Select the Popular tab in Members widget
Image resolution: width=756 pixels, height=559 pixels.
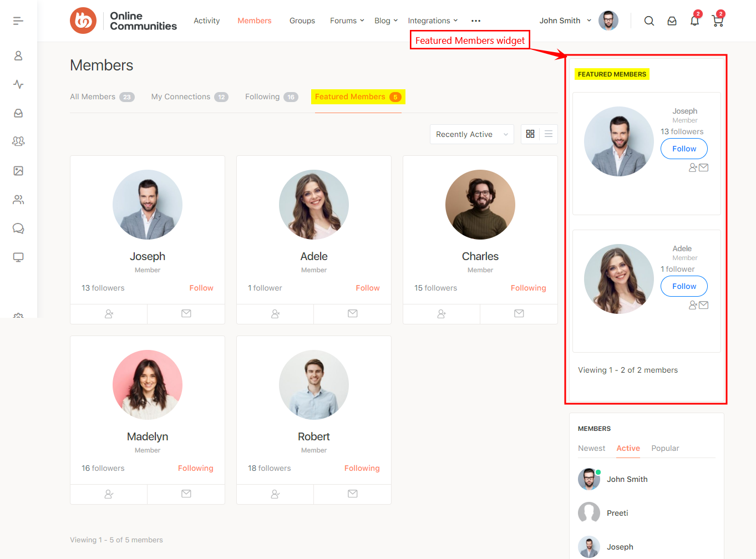pos(665,448)
